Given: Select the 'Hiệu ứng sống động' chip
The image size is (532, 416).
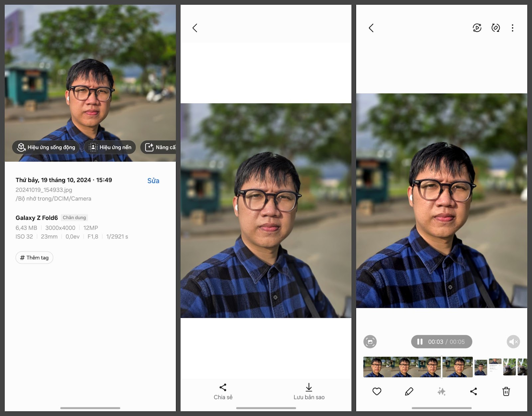Looking at the screenshot, I should coord(46,147).
